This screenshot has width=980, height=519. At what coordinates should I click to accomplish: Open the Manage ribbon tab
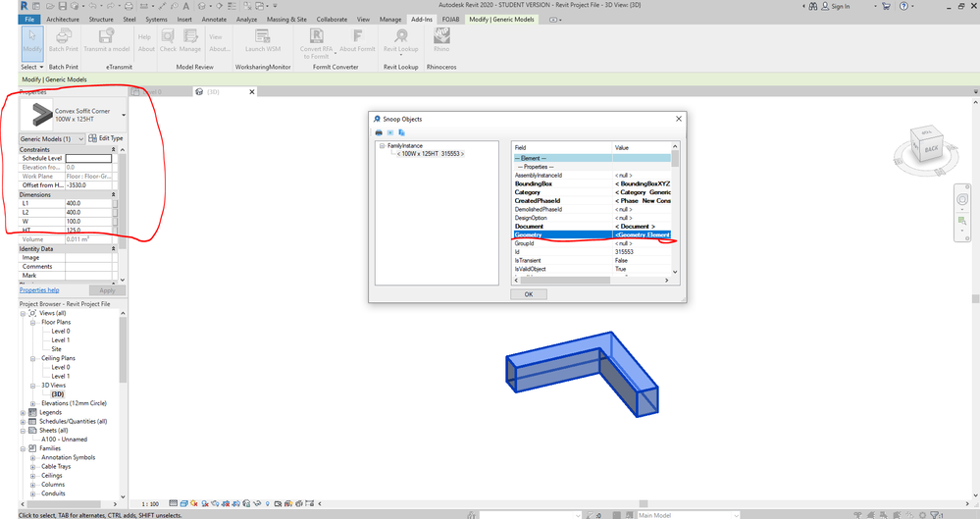(390, 20)
